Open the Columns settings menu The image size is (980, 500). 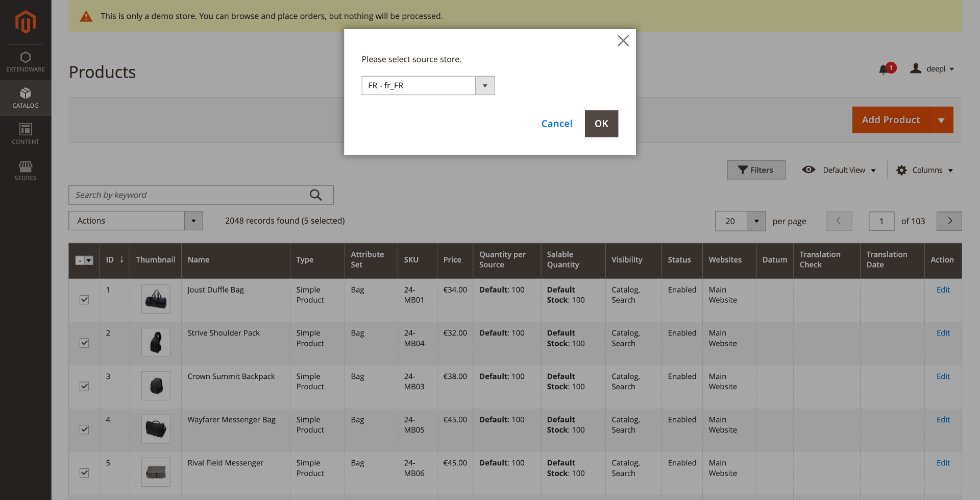[925, 170]
